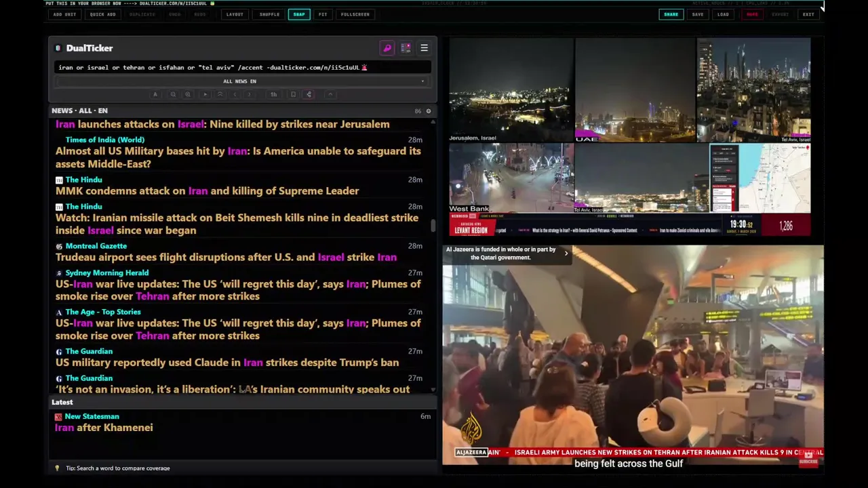Image resolution: width=868 pixels, height=488 pixels.
Task: Click the red share link icon
Action: pyautogui.click(x=309, y=94)
